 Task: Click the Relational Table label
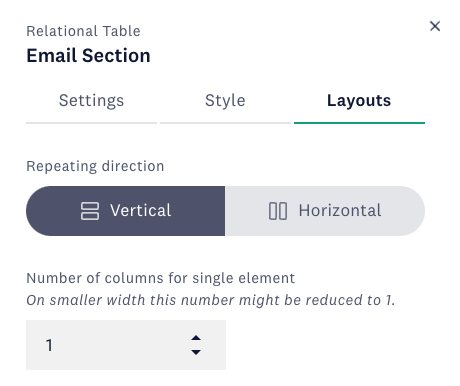83,31
